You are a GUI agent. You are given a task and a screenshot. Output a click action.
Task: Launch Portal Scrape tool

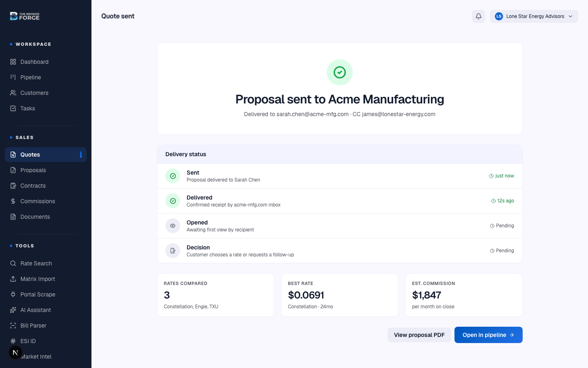[x=46, y=294]
